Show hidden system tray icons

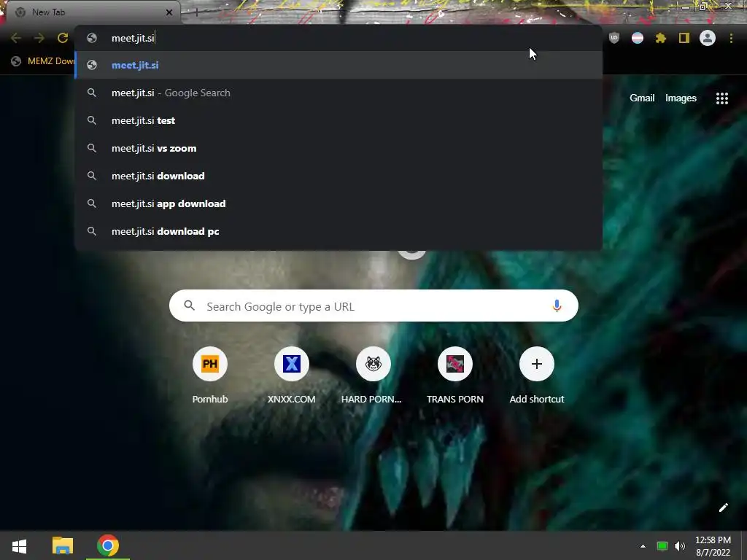pyautogui.click(x=643, y=546)
